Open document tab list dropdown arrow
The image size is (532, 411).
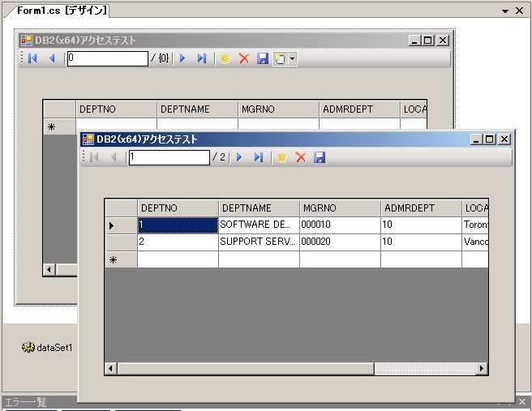pyautogui.click(x=505, y=11)
